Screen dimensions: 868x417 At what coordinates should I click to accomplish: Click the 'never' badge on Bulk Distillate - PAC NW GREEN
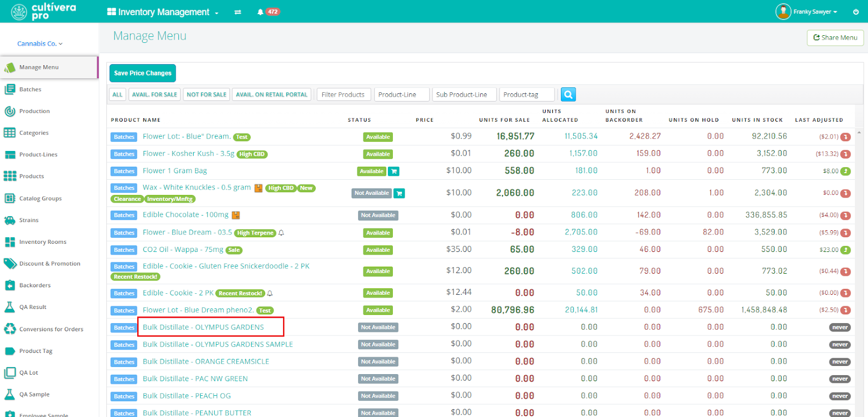(x=840, y=379)
